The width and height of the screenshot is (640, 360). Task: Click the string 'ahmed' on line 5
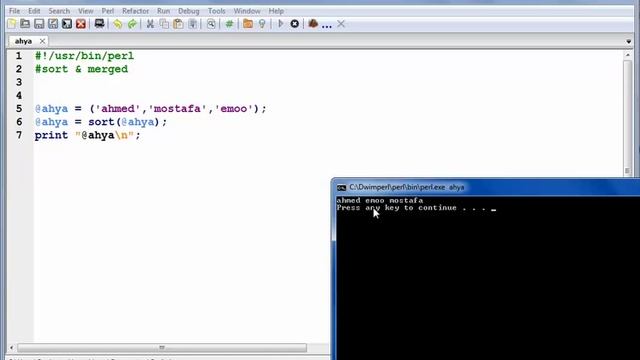[118, 109]
